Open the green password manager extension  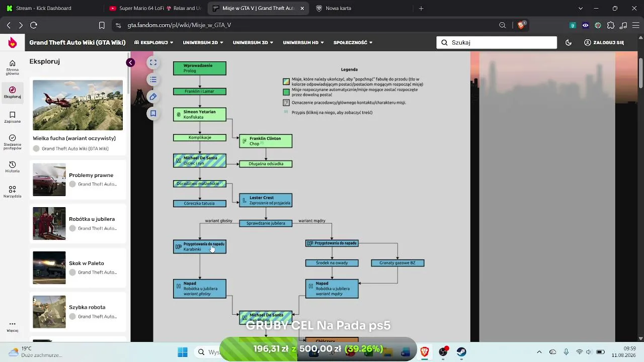pos(573,25)
